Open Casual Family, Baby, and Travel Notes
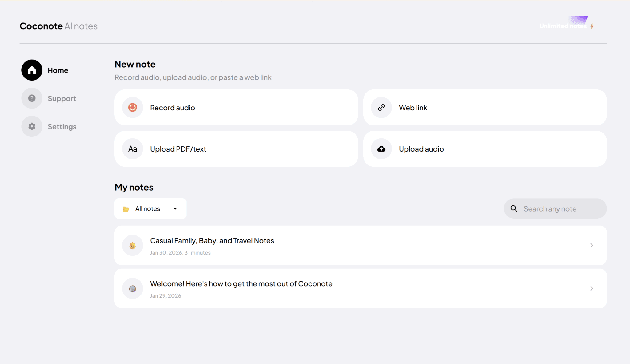Viewport: 630px width, 364px height. pos(212,241)
